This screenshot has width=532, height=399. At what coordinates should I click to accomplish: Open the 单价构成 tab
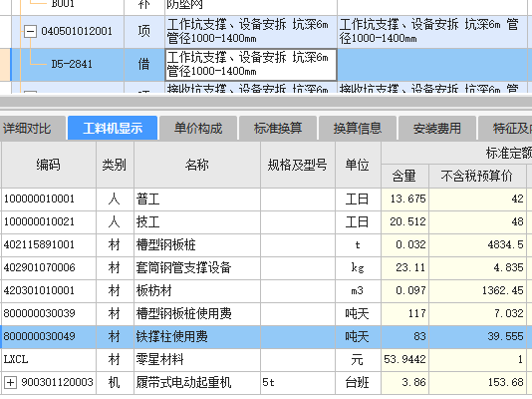198,129
